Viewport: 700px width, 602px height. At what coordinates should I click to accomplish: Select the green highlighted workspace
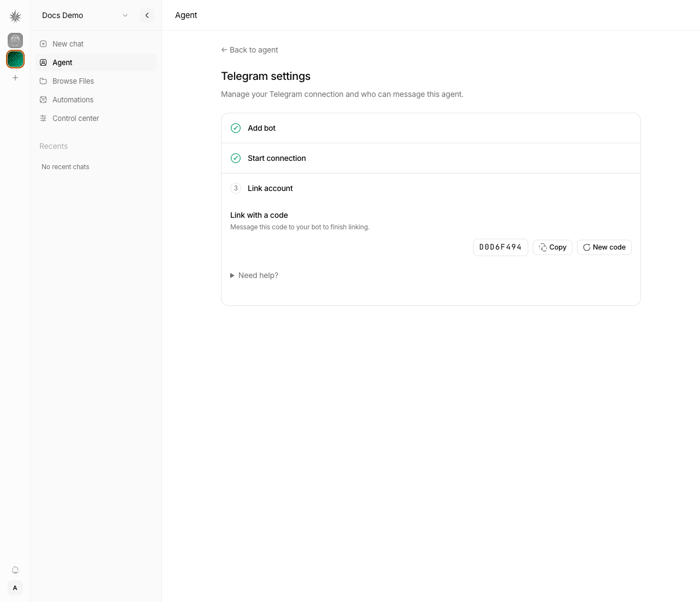click(x=15, y=59)
